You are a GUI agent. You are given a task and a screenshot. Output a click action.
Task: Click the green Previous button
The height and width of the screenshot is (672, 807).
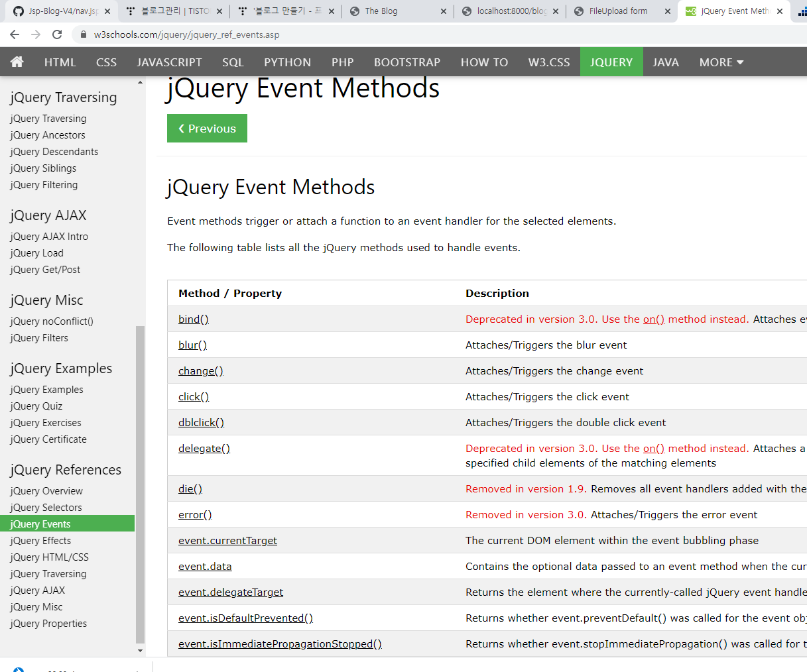207,128
